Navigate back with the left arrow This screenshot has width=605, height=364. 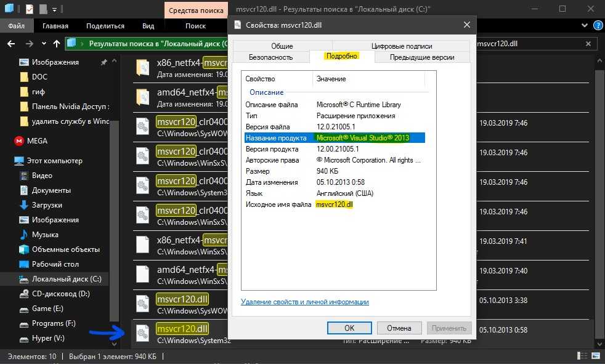[11, 44]
